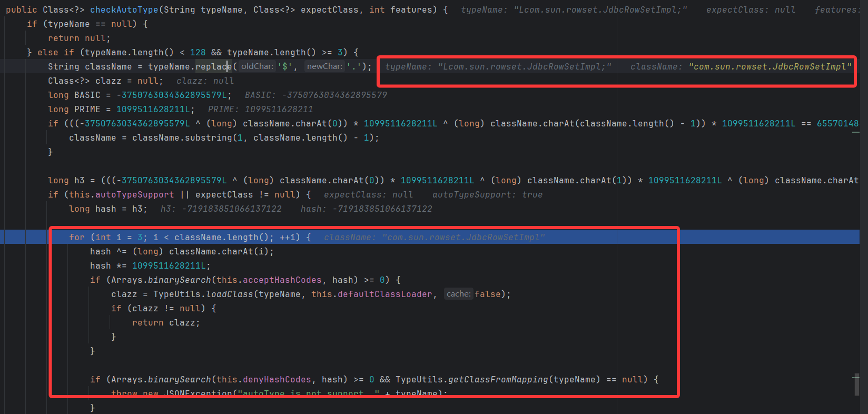Click the newChar parameter hint
868x414 pixels.
pyautogui.click(x=324, y=66)
